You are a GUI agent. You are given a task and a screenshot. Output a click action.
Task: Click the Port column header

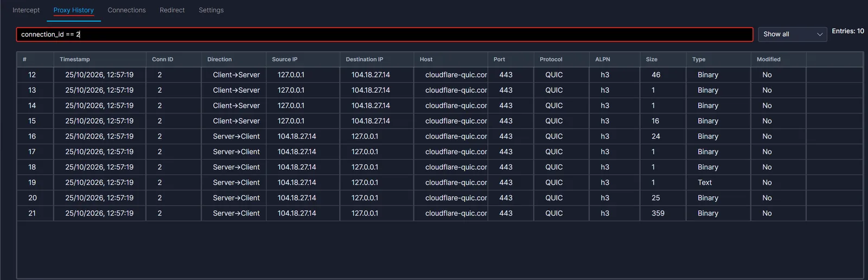(x=511, y=59)
